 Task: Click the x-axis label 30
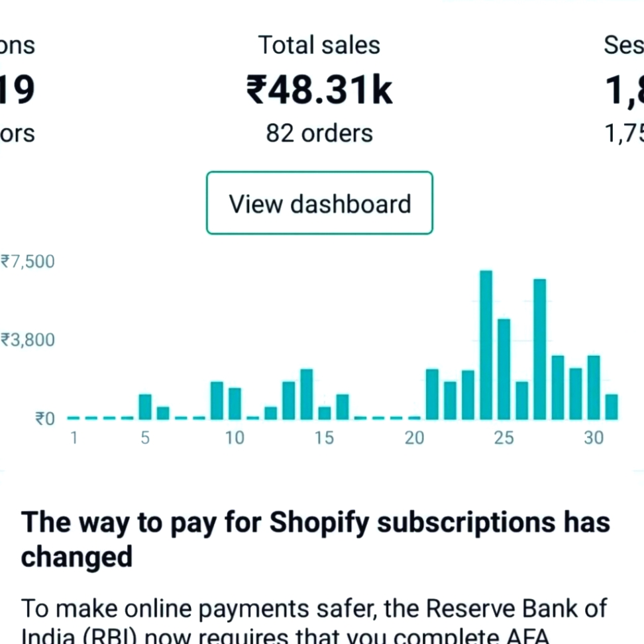pyautogui.click(x=594, y=438)
